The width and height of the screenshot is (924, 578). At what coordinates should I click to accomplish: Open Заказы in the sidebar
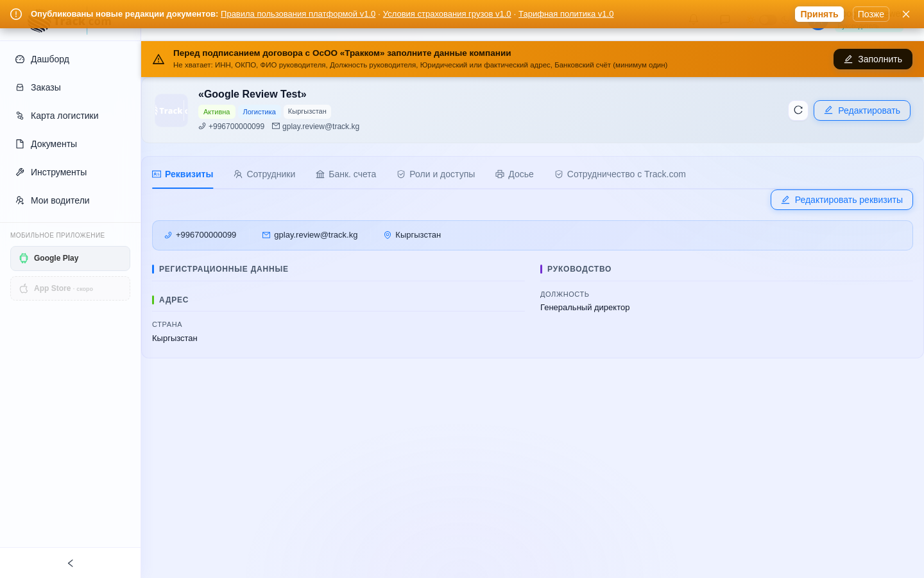point(70,87)
